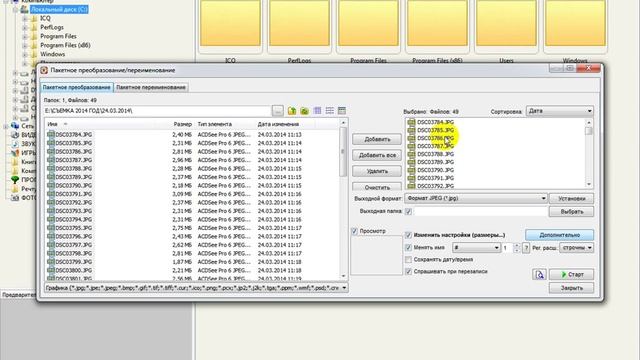The image size is (640, 360).
Task: Select DSC03793.JPG in the left list
Action: 73,211
